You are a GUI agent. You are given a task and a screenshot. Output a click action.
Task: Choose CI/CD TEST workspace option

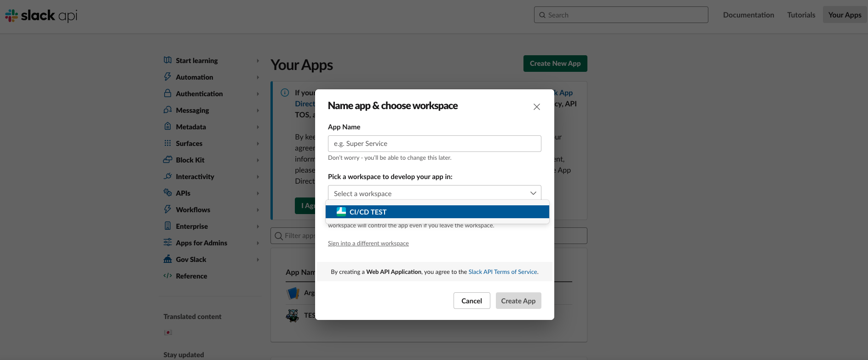437,212
